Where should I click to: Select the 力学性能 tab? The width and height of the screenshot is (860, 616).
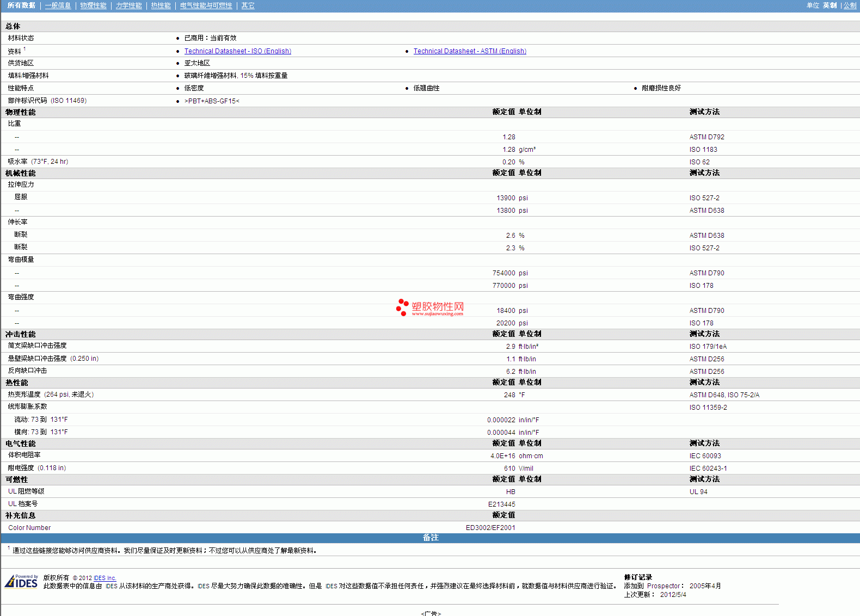[x=128, y=5]
